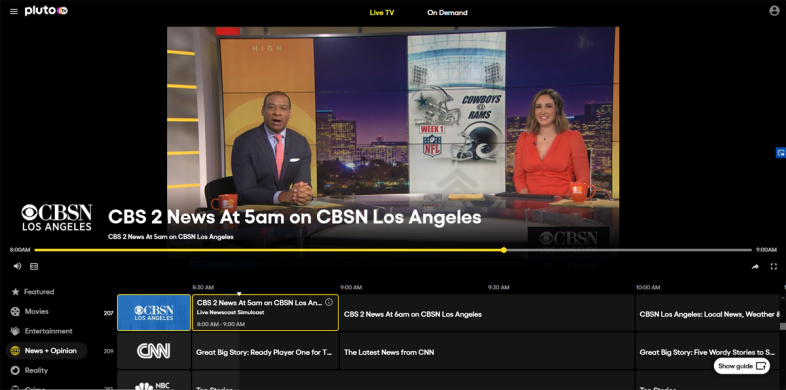This screenshot has width=786, height=390.
Task: Click the CBSN Los Angeles overlay logo
Action: pos(57,217)
